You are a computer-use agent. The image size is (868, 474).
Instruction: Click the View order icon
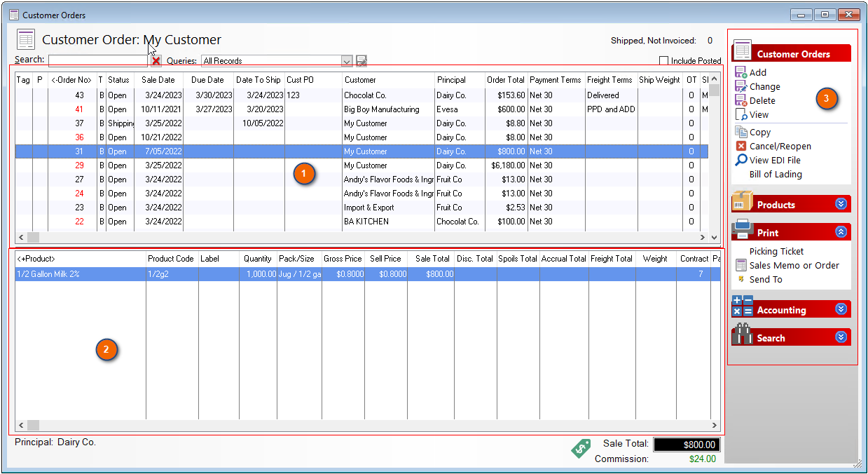[740, 114]
